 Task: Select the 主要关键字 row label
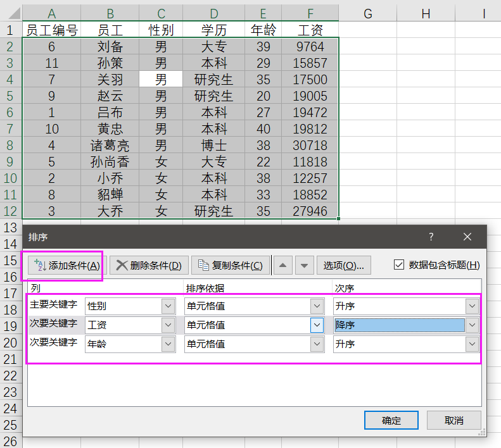(54, 304)
